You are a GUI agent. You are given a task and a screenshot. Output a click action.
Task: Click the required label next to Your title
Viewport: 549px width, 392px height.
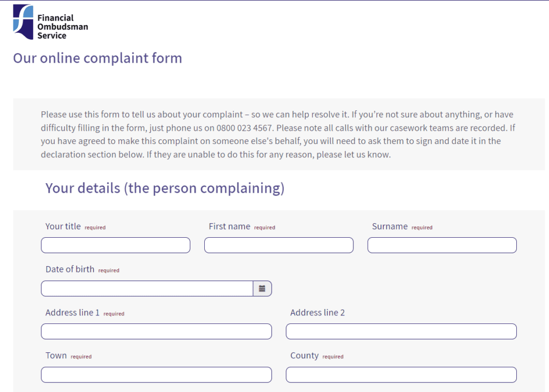[x=95, y=227]
